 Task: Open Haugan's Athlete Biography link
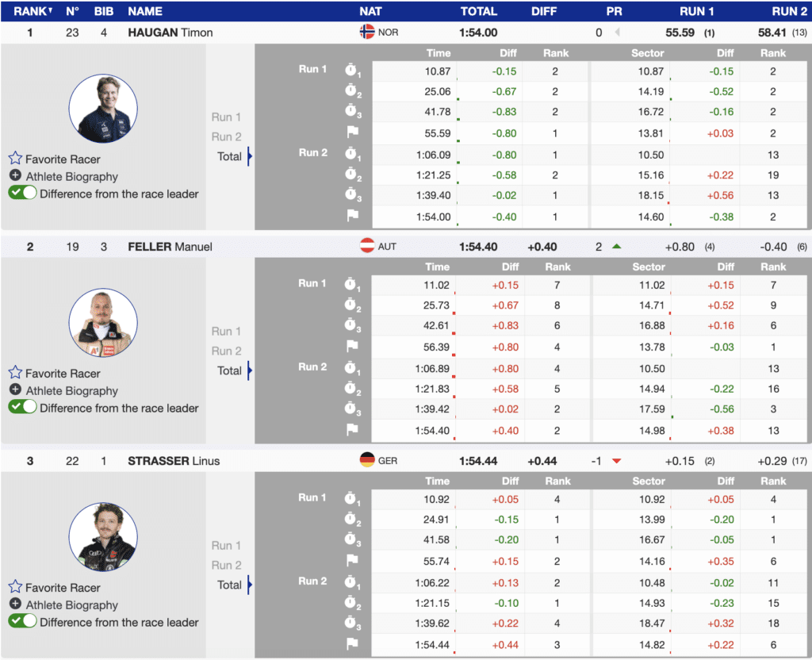(x=71, y=176)
